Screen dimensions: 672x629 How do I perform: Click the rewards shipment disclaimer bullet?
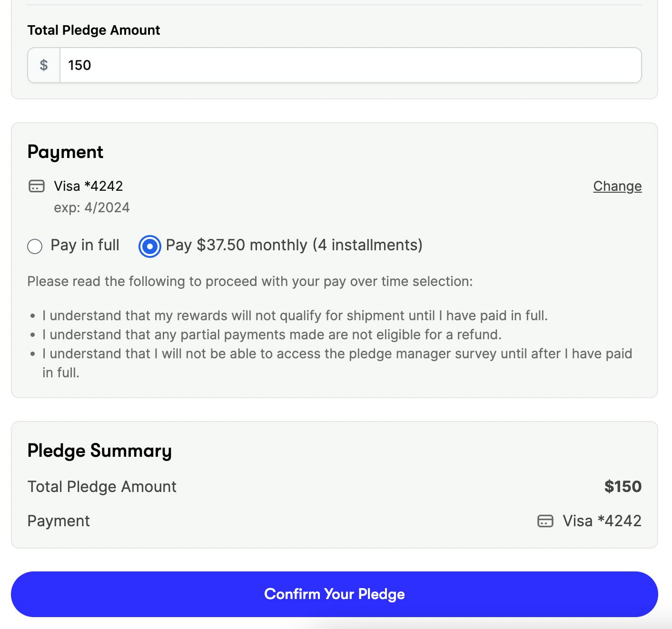click(x=295, y=315)
